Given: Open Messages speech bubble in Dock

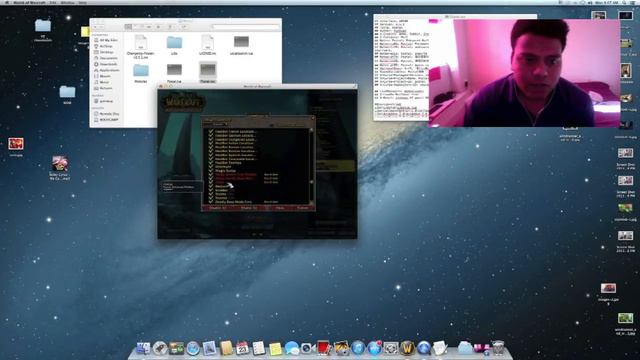Looking at the screenshot, I should click(291, 348).
